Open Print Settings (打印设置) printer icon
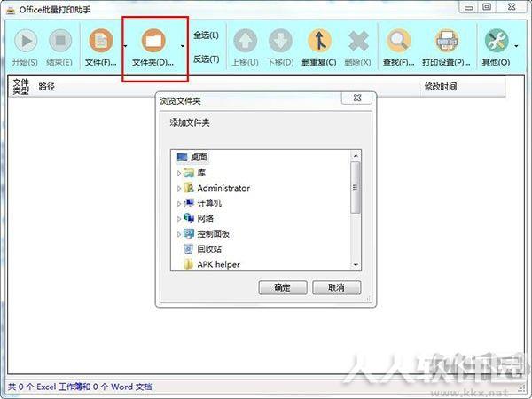 click(x=447, y=41)
